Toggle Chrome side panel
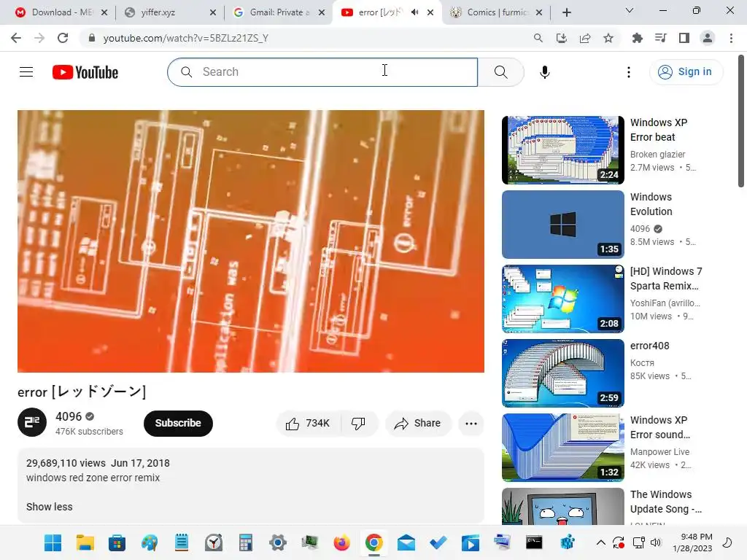 pyautogui.click(x=684, y=38)
